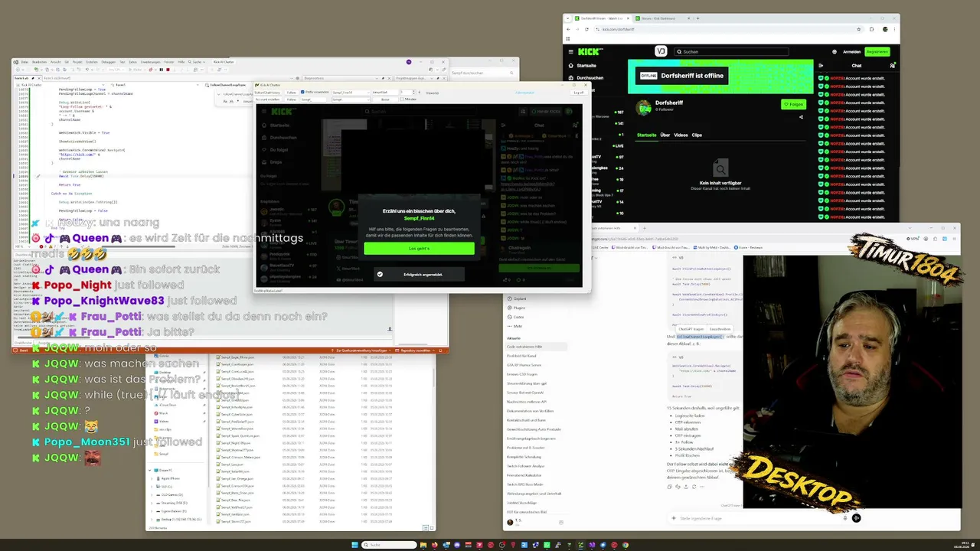Collapse the chat panel on Dorfsheriff page
Viewport: 980px width, 551px height.
pos(822,65)
